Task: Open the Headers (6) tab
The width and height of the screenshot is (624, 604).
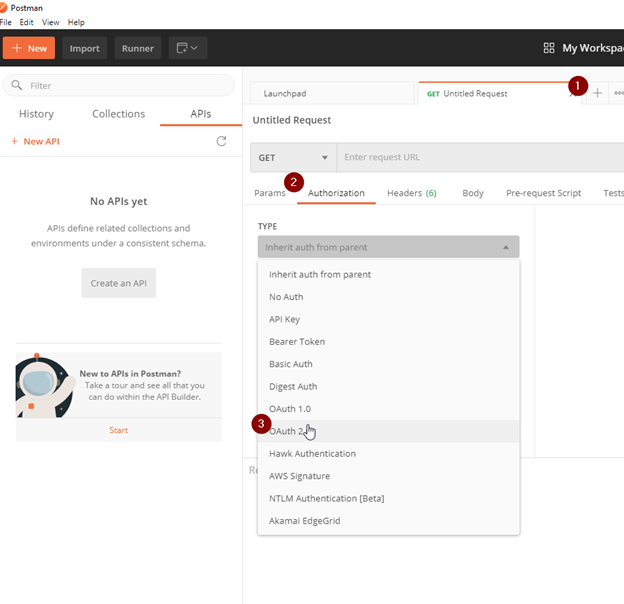Action: pos(412,193)
